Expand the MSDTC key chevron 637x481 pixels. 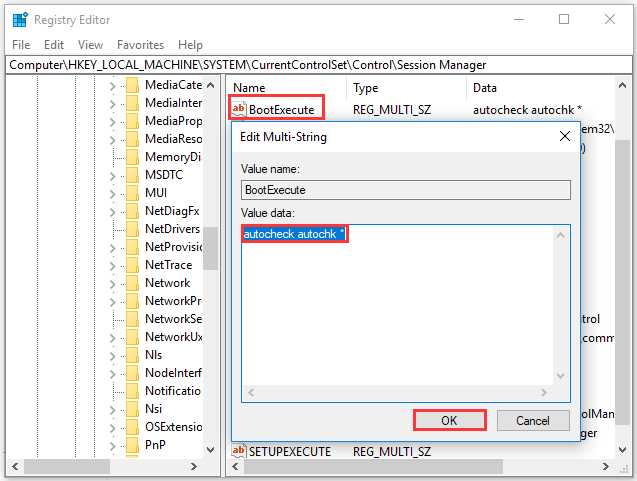(x=113, y=176)
